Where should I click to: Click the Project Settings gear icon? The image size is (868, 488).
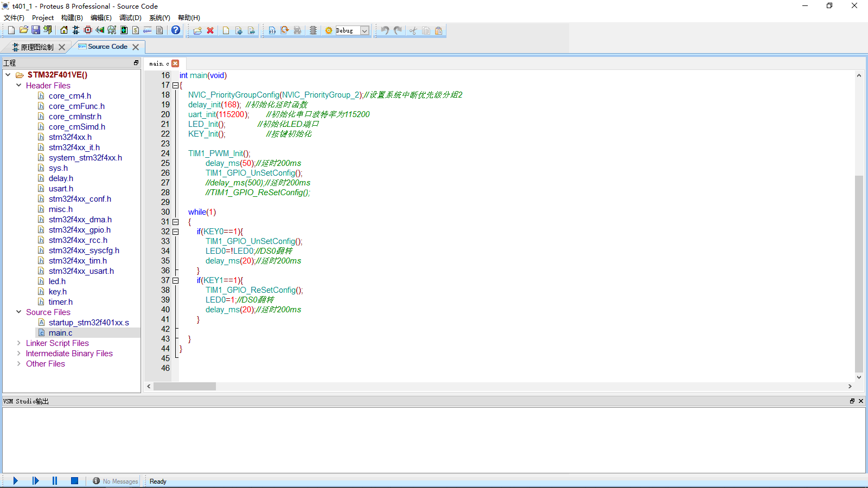click(329, 30)
